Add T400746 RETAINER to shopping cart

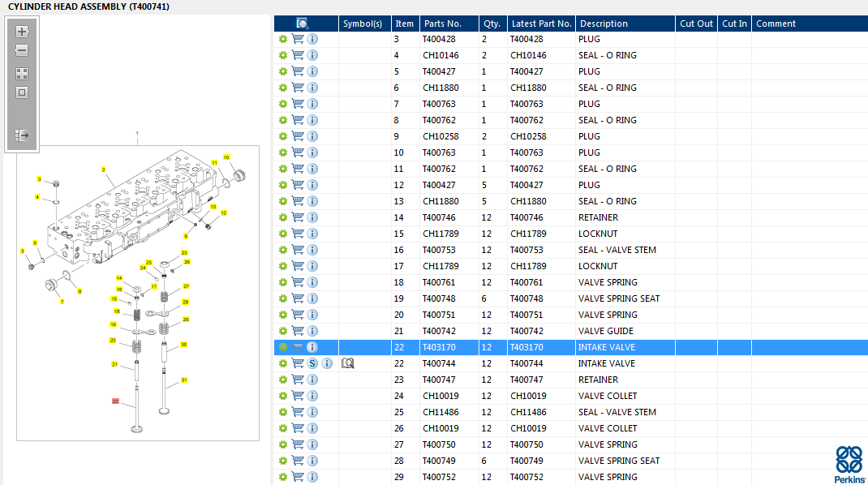point(298,217)
